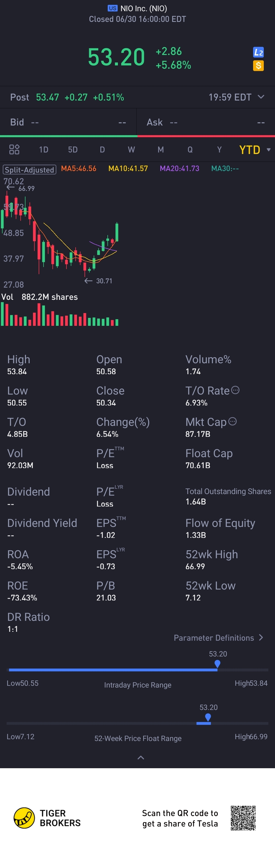Switch chart to 5D tab

click(73, 150)
